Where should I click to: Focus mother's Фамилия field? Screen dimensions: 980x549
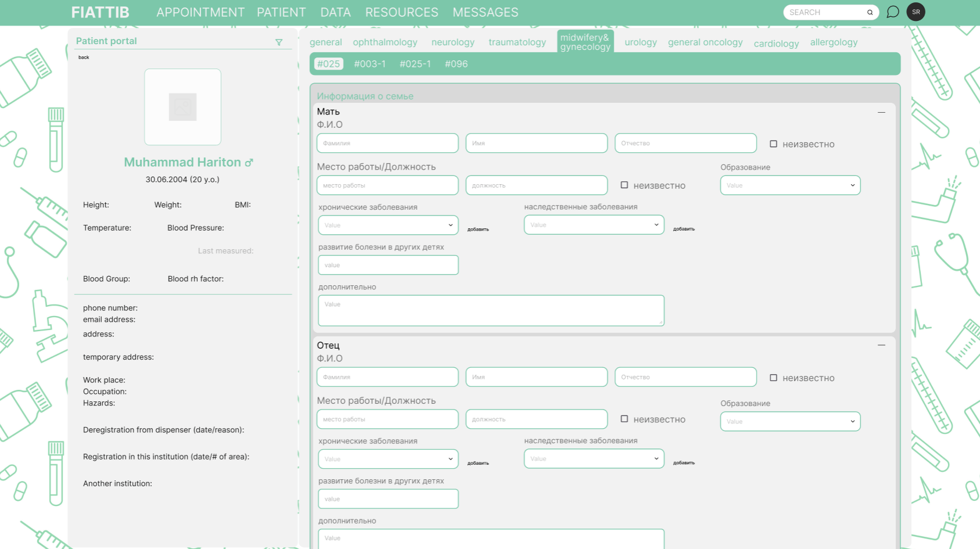point(388,143)
